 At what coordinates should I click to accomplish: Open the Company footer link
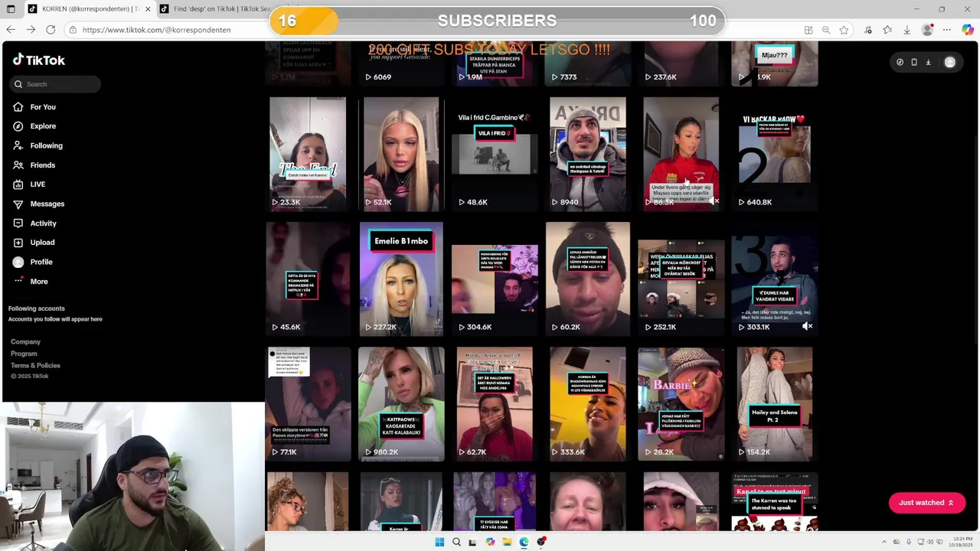[x=25, y=342]
